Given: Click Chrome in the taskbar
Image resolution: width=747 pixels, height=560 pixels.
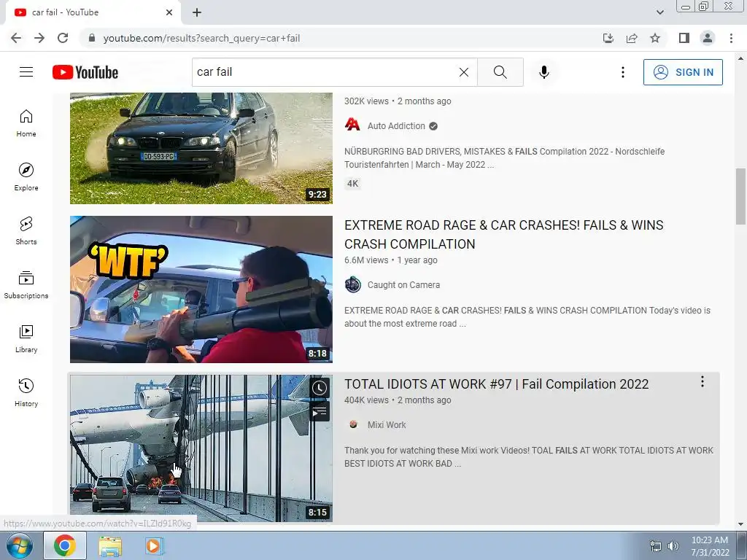Looking at the screenshot, I should point(65,545).
